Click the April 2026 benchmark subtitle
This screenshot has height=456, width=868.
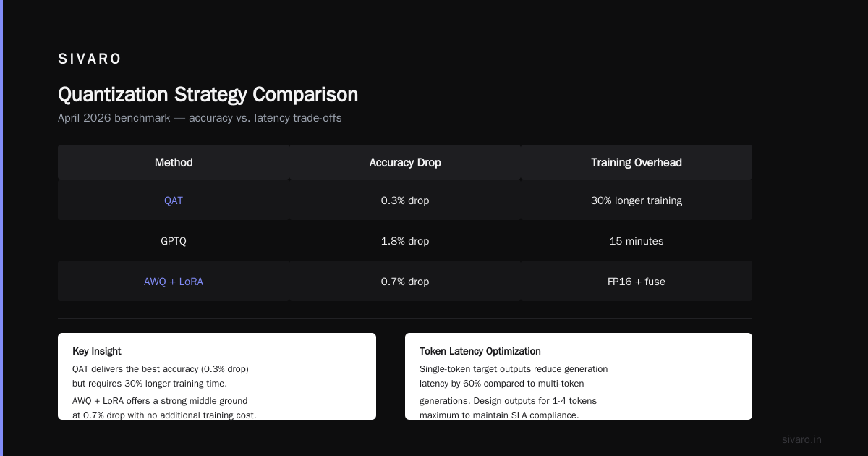click(200, 118)
